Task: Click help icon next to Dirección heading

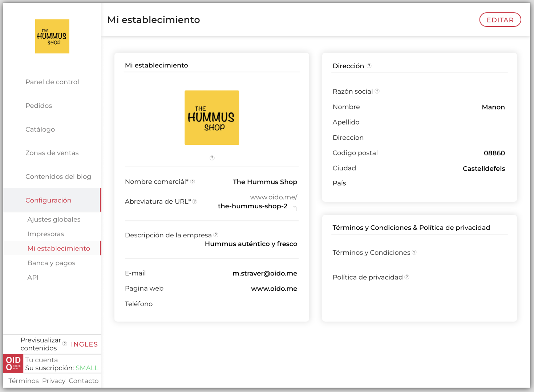Action: pos(369,66)
